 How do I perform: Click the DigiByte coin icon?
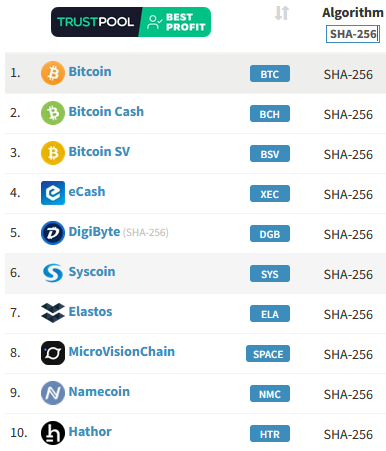(53, 233)
